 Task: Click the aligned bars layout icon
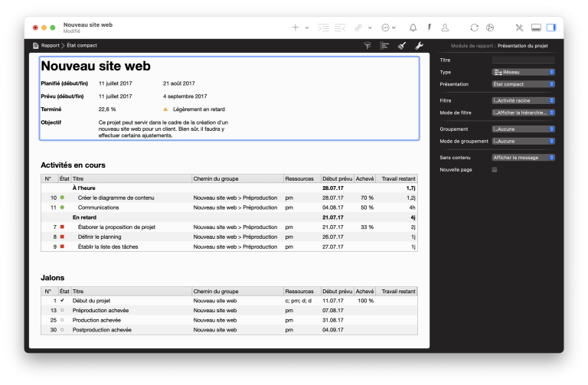pos(385,46)
